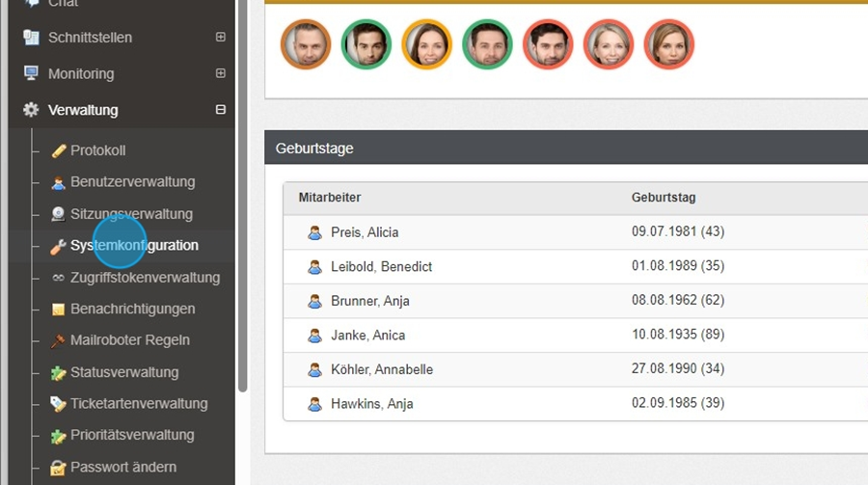Click the Verwaltung gear icon
The height and width of the screenshot is (485, 868).
tap(31, 110)
